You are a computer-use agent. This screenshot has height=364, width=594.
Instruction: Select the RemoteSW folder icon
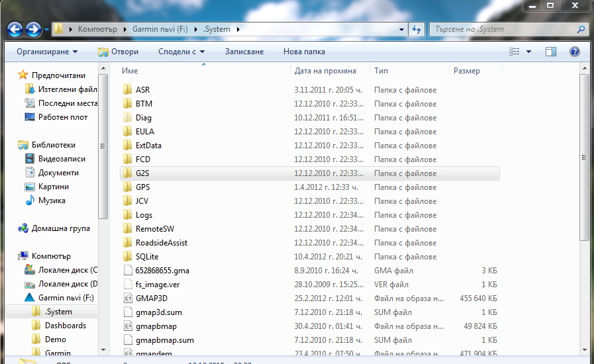pyautogui.click(x=128, y=229)
